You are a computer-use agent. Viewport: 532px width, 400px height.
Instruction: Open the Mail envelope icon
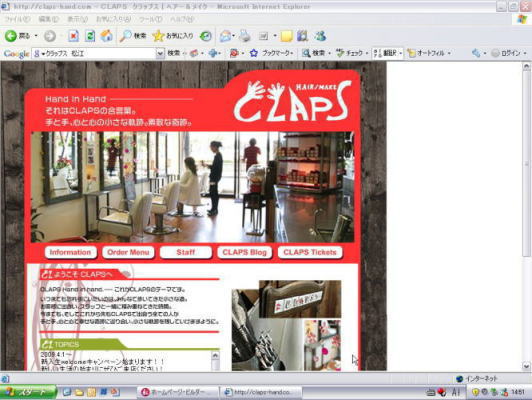point(225,36)
